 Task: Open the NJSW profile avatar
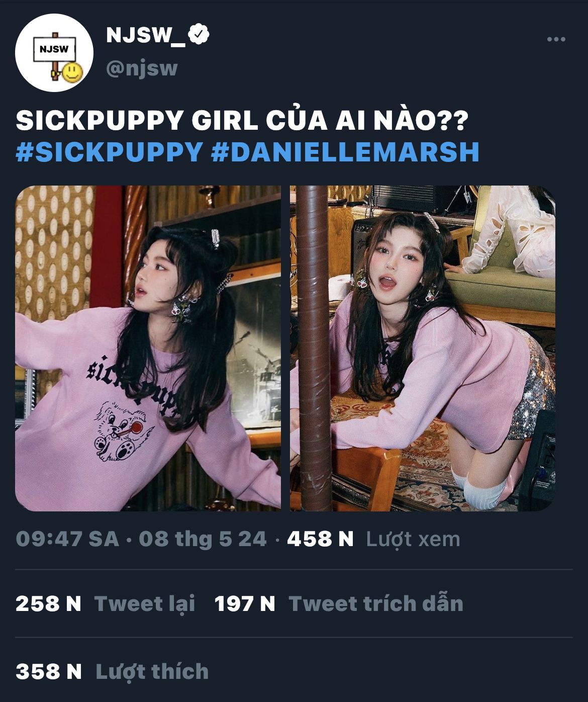[54, 52]
